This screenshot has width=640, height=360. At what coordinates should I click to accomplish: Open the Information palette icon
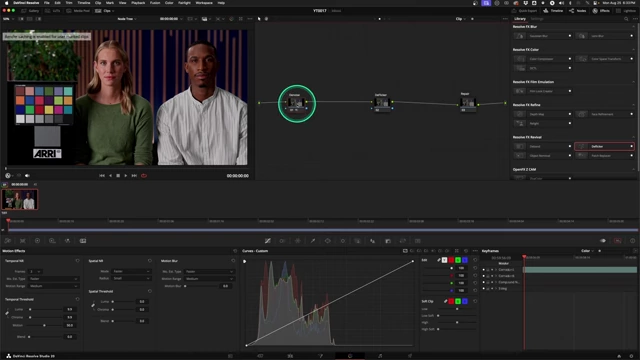tap(633, 241)
